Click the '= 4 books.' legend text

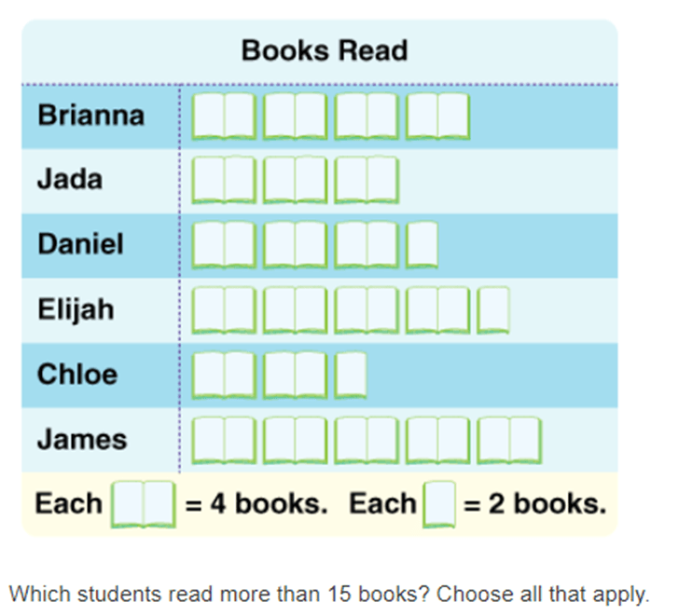tap(256, 503)
